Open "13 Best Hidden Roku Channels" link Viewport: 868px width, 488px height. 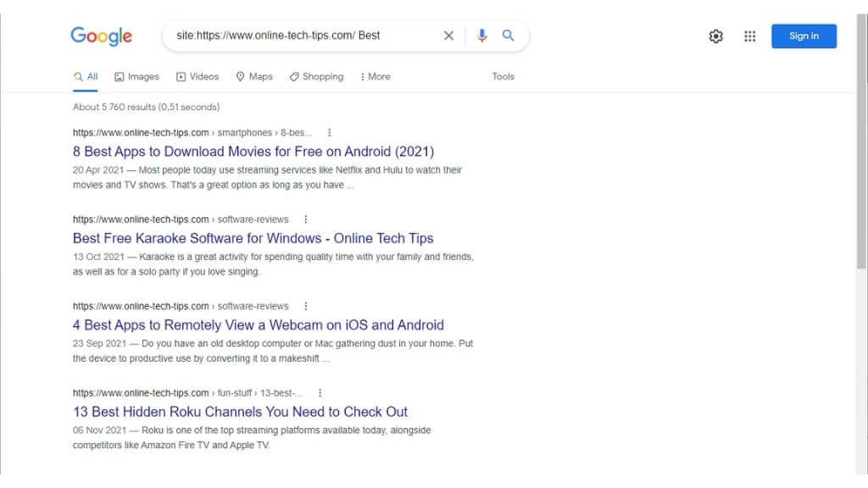[x=240, y=412]
